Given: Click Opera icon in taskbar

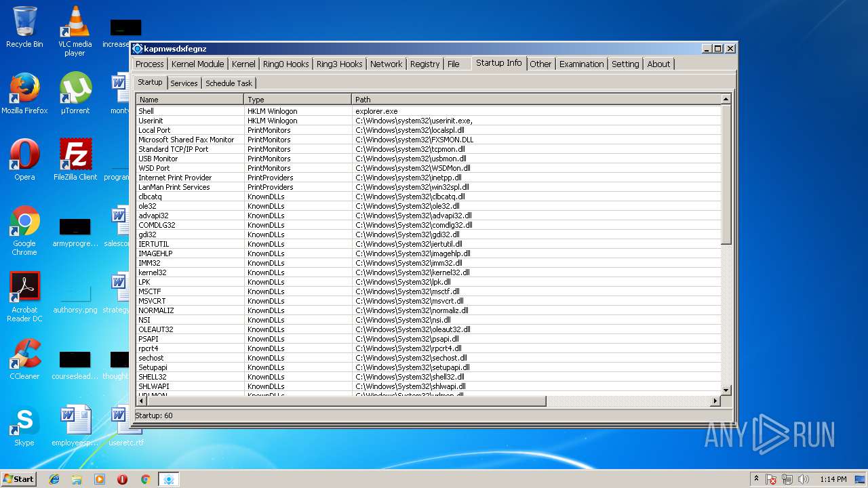Looking at the screenshot, I should click(123, 479).
